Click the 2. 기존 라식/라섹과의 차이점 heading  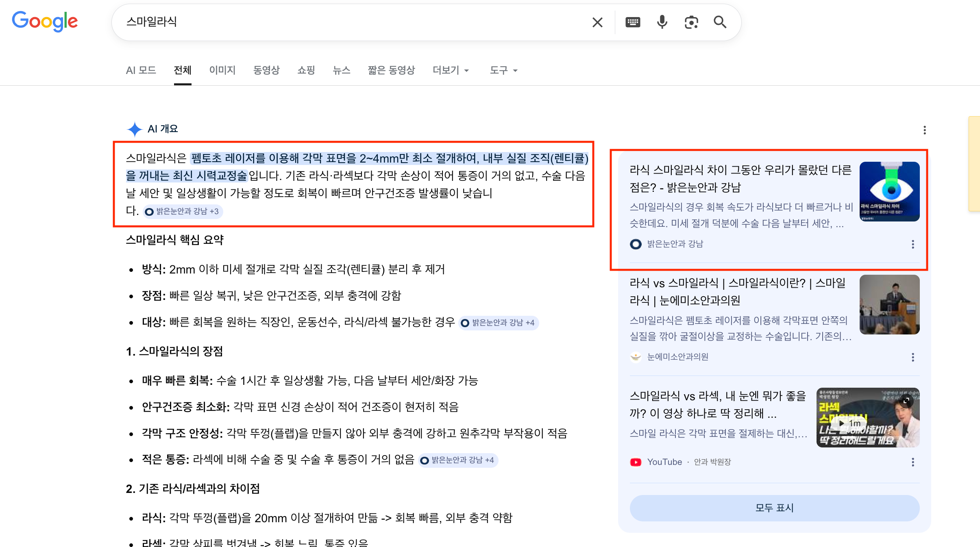point(193,489)
